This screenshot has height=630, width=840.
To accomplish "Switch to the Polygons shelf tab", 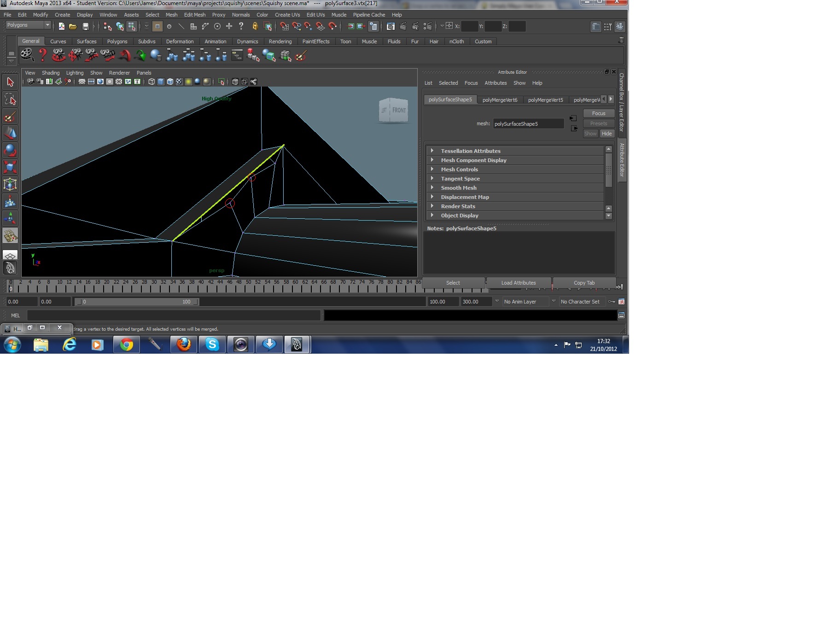I will (117, 41).
